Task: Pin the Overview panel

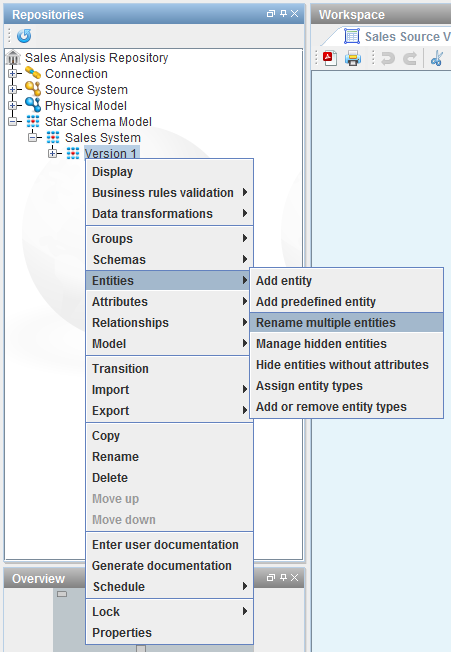Action: tap(283, 578)
